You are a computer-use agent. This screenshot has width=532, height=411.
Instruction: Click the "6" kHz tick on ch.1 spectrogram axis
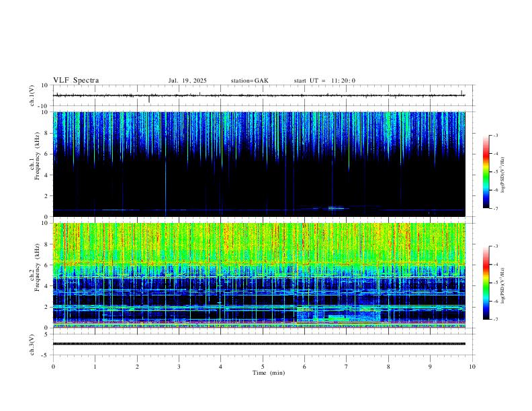pos(47,154)
